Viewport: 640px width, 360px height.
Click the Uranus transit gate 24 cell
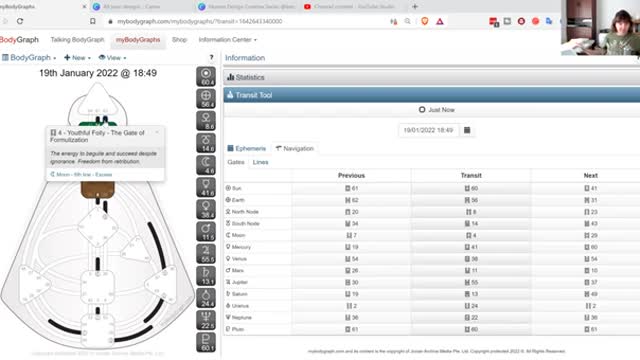pos(471,306)
